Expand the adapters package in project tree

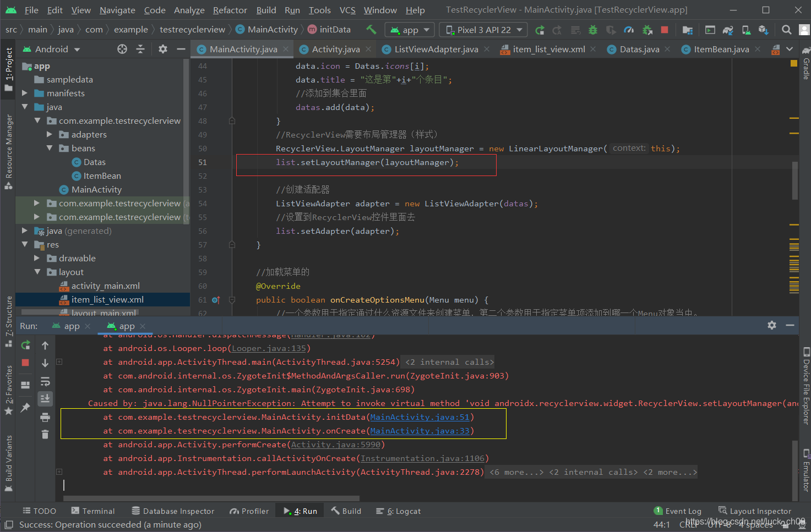pyautogui.click(x=50, y=134)
